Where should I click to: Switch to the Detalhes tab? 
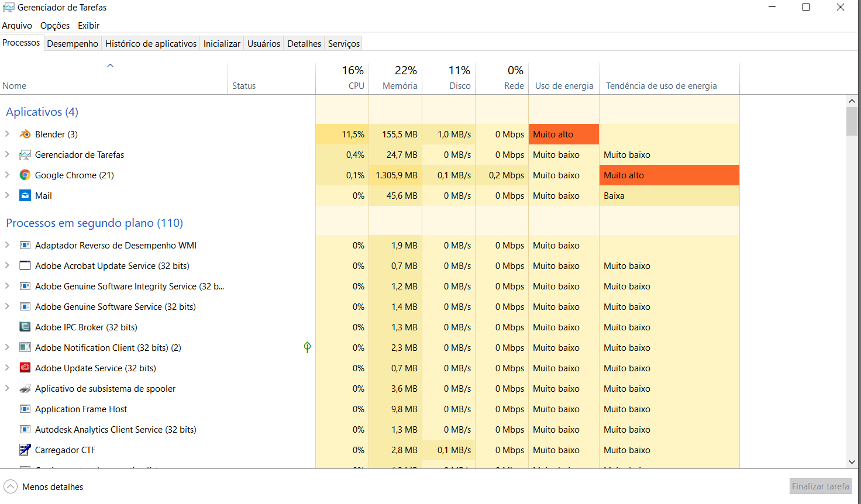(x=304, y=44)
